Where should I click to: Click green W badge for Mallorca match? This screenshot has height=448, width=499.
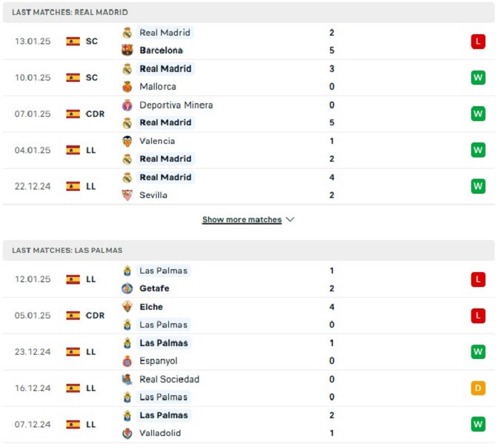(478, 78)
